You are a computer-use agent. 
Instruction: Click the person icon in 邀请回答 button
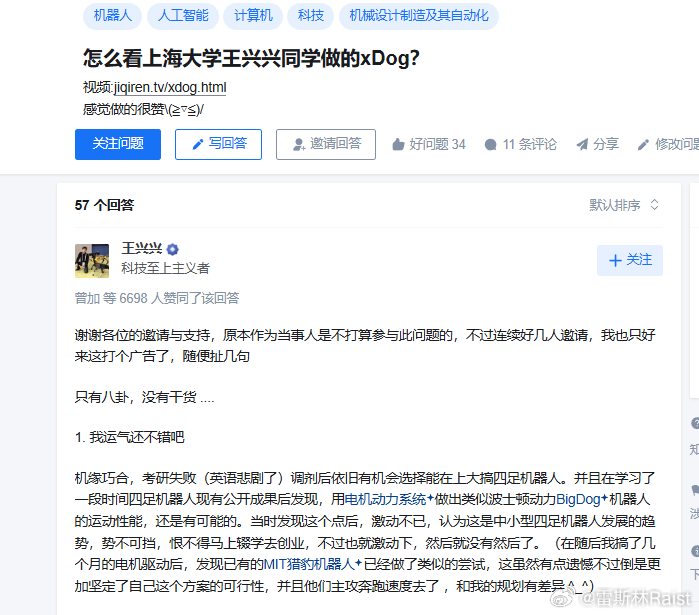298,144
